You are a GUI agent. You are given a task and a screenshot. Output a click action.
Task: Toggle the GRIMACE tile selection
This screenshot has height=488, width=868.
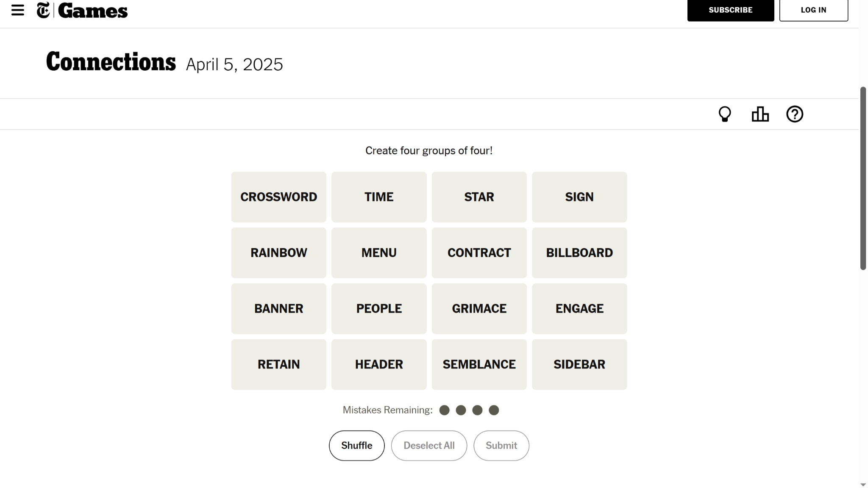(479, 309)
